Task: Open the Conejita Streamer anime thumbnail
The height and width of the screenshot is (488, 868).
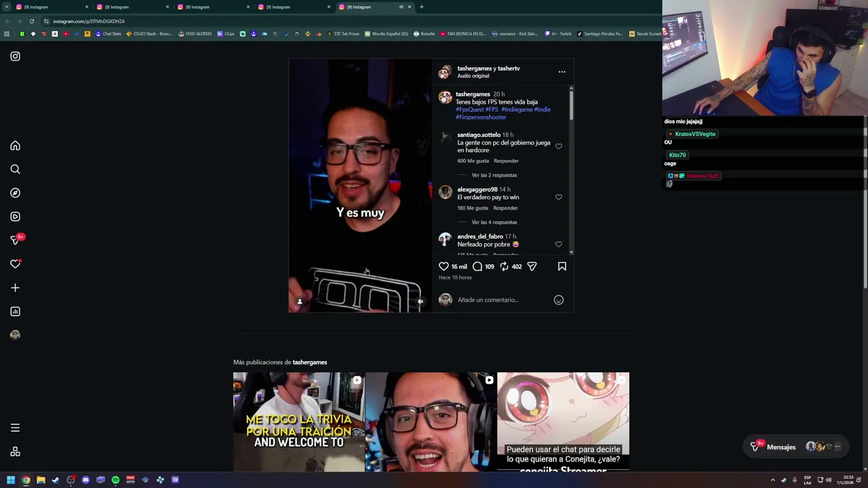Action: pos(563,422)
